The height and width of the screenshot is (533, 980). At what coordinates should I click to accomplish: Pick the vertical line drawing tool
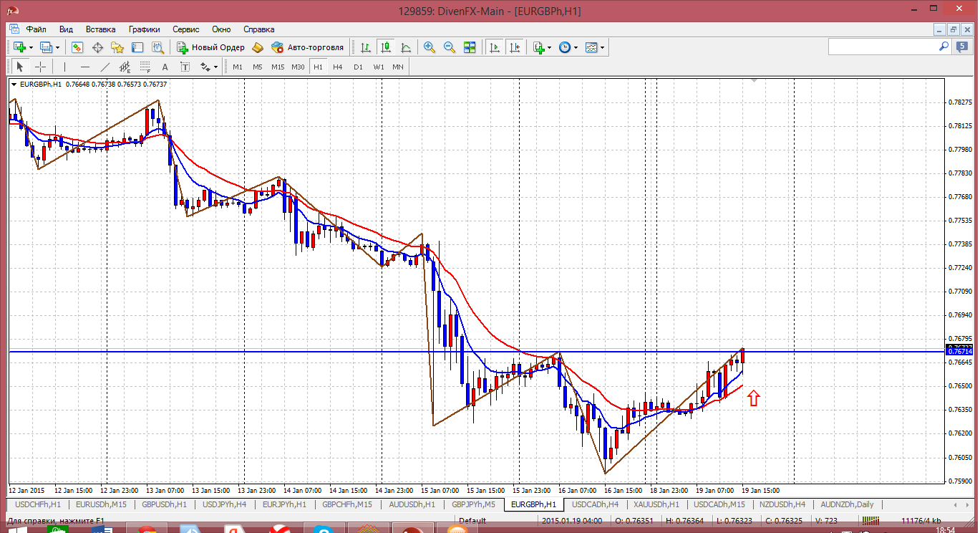coord(64,67)
